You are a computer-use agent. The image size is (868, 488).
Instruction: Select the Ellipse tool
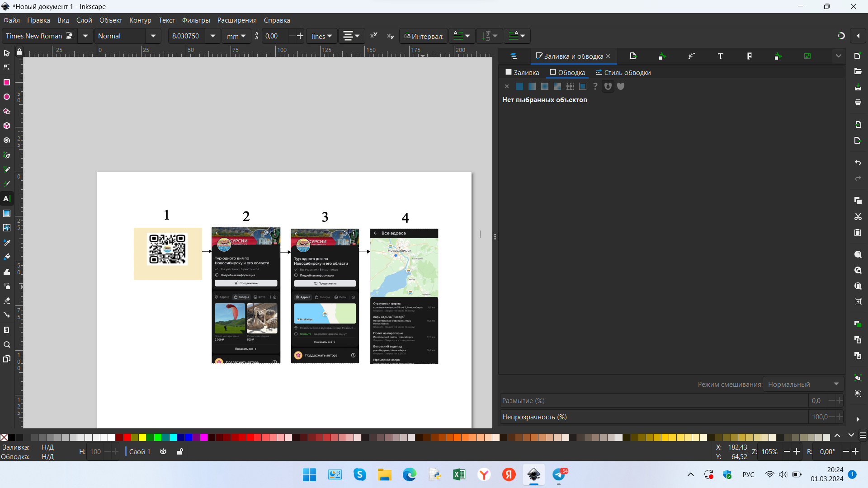coord(7,97)
